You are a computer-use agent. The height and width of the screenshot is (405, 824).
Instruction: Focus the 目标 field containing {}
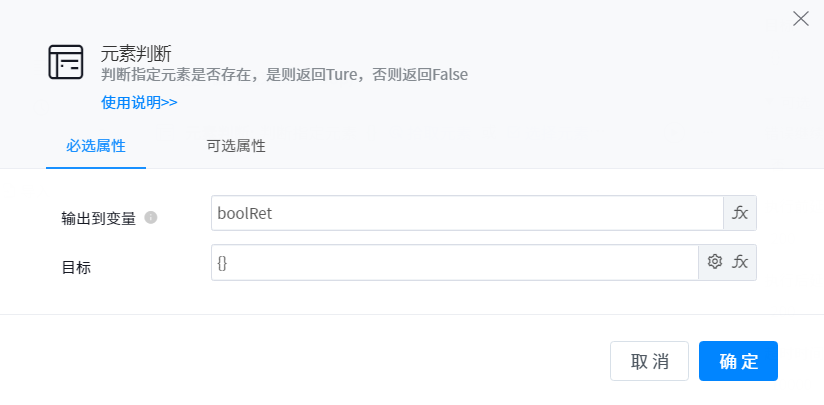pos(455,262)
